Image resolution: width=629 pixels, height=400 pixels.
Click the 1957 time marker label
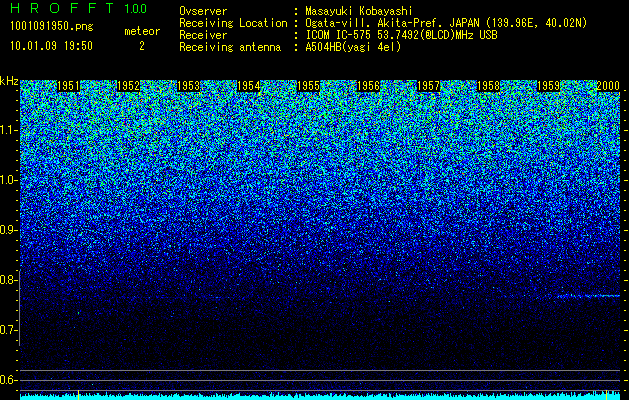pos(428,86)
